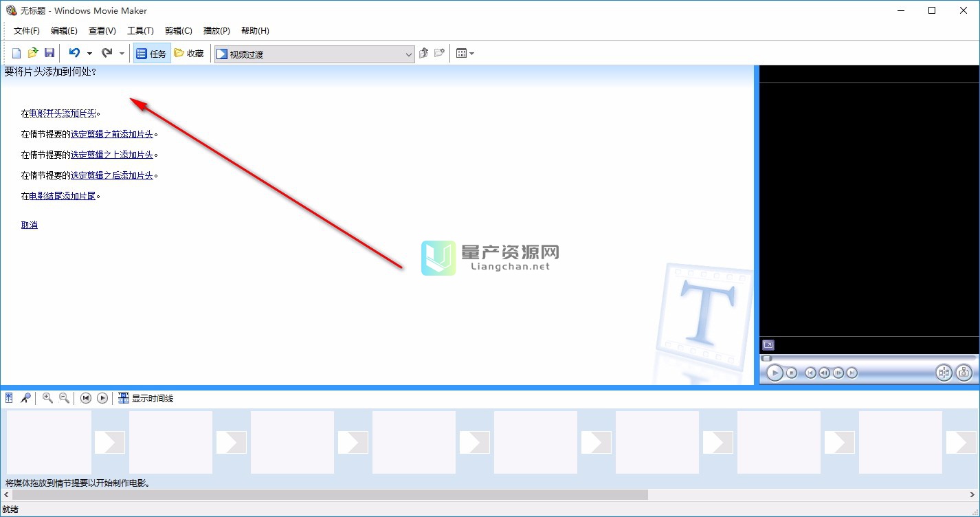Play the preview in the monitor
The width and height of the screenshot is (980, 517).
point(775,373)
